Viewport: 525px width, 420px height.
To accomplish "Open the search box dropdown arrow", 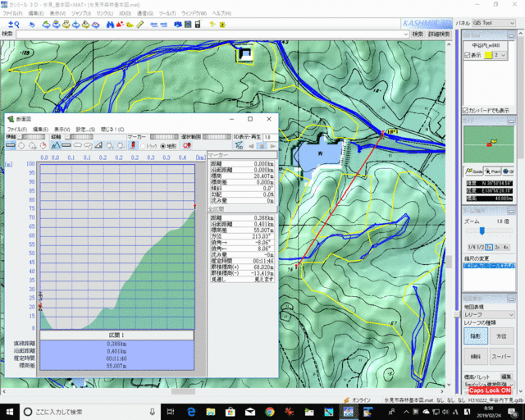I will coord(406,34).
